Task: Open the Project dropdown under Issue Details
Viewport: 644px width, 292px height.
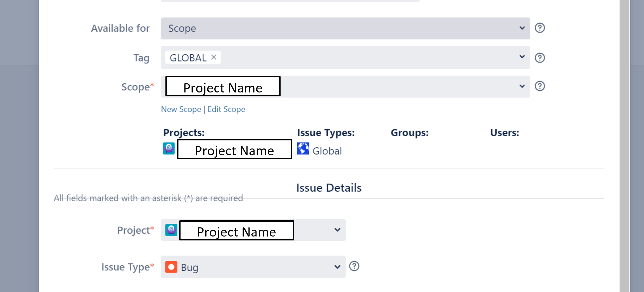Action: point(253,230)
